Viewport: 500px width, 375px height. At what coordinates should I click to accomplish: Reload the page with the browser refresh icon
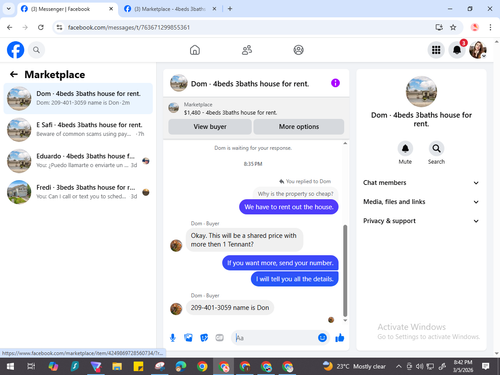point(41,27)
